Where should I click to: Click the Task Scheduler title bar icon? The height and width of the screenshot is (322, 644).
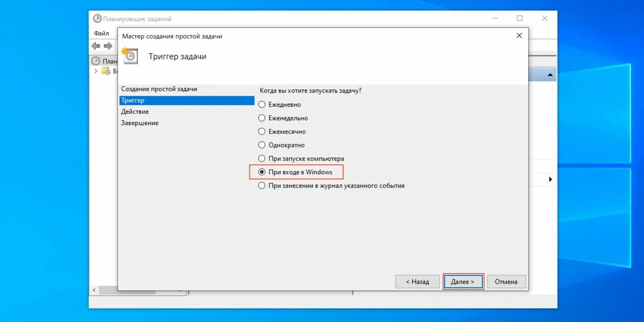(x=97, y=19)
